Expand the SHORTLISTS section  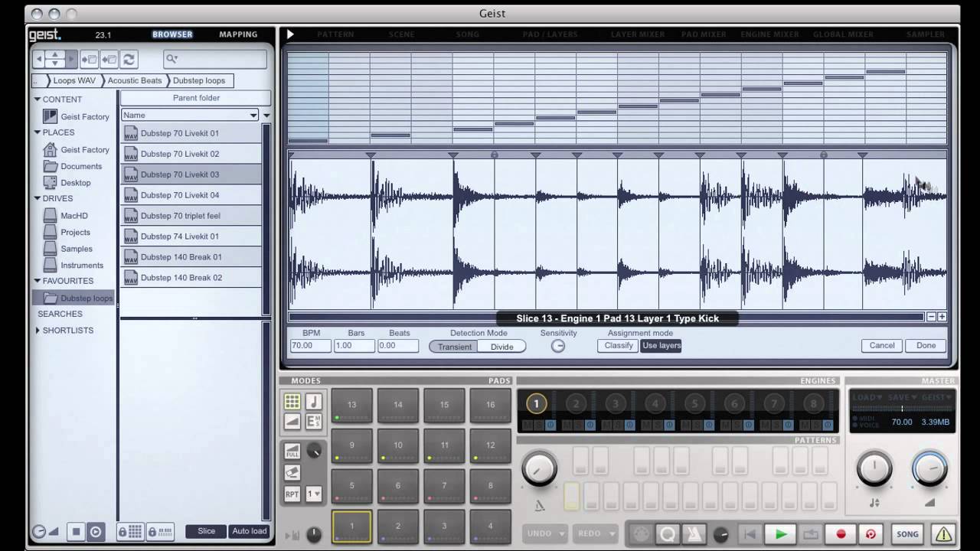click(x=38, y=331)
